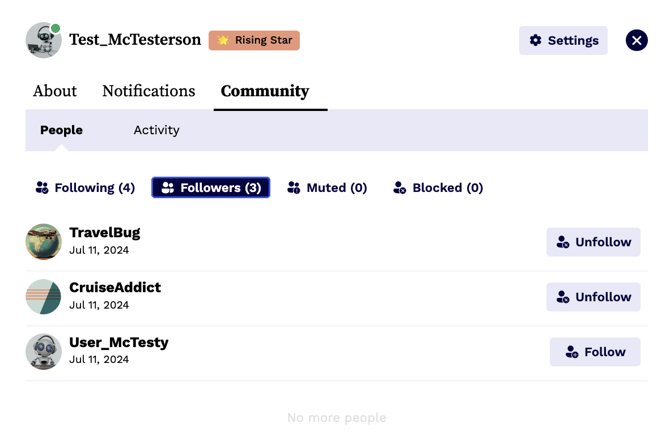Close the profile panel with X icon
Screen dimensions: 670x436
[636, 40]
